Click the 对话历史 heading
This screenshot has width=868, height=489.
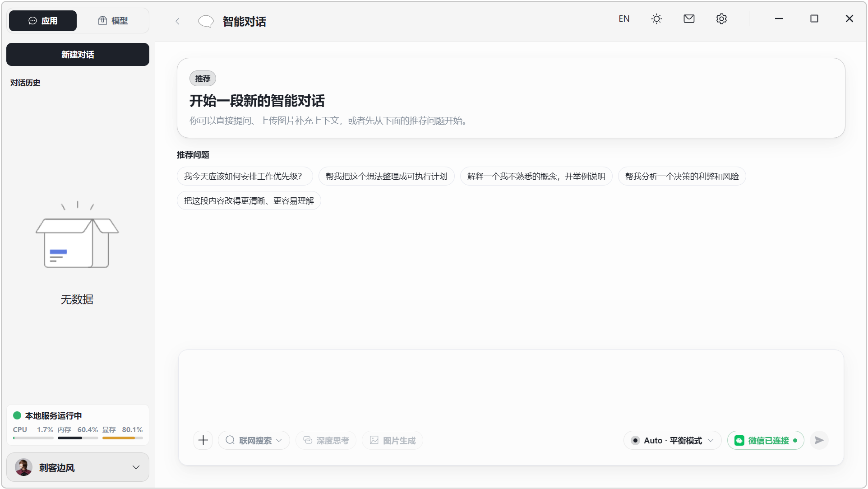[25, 83]
